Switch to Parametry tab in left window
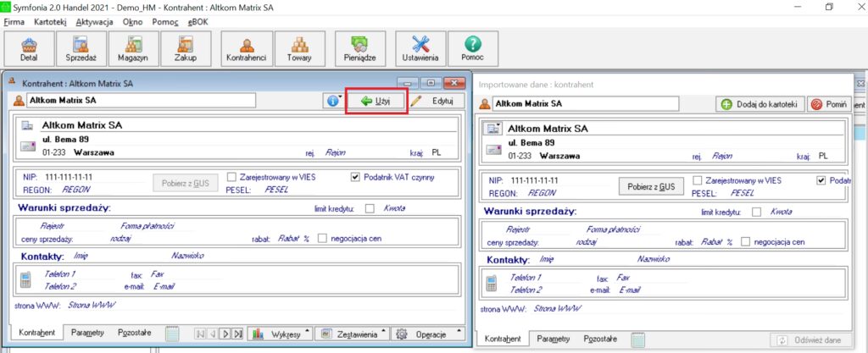868x353 pixels. coord(88,333)
